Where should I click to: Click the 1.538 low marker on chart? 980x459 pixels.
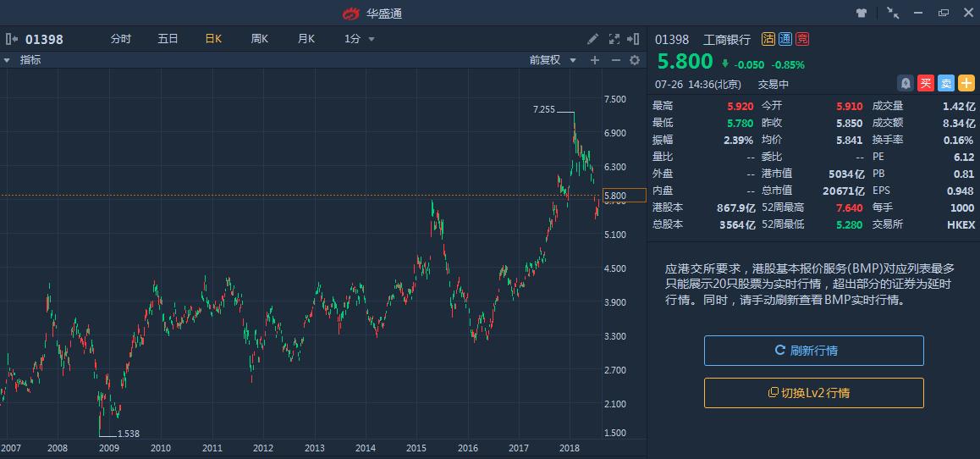128,434
